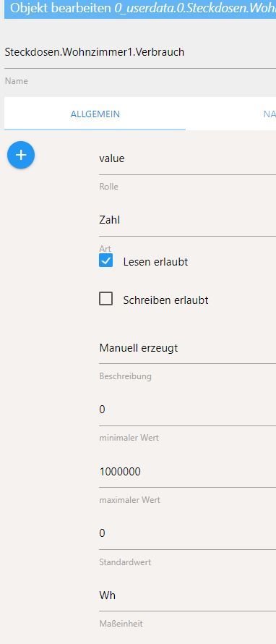Click the Name label under object name
The height and width of the screenshot is (644, 276).
point(17,81)
